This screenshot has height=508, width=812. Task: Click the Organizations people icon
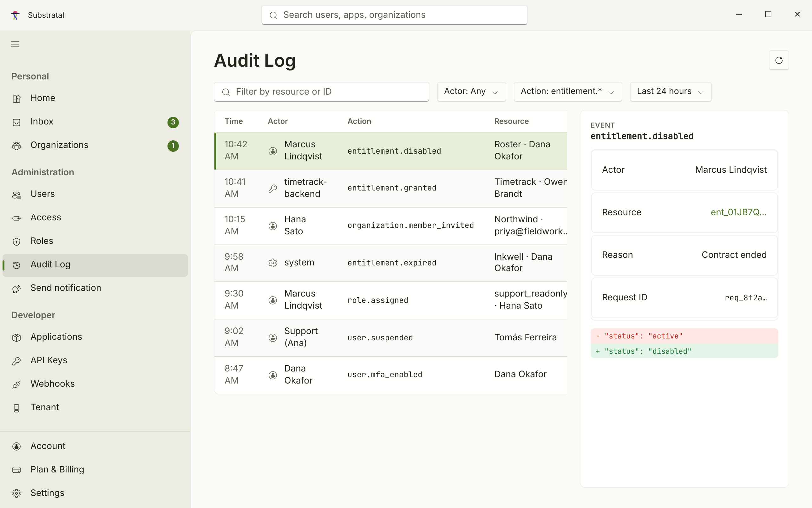point(16,146)
